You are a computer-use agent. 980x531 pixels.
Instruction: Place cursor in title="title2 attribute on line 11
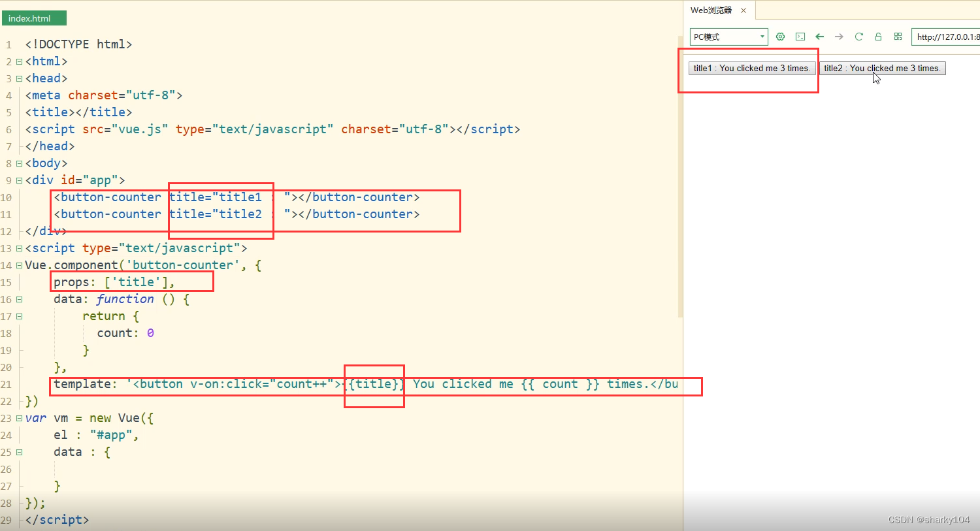(216, 214)
